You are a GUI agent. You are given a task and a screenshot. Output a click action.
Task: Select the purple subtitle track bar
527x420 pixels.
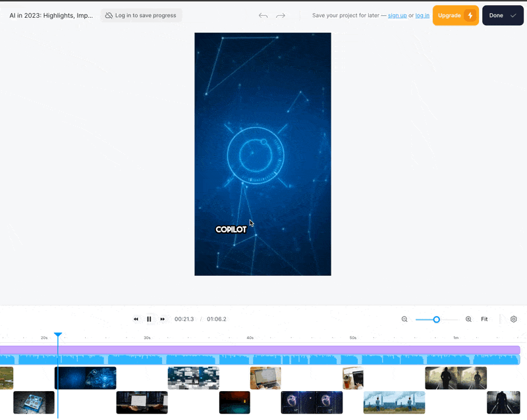click(263, 350)
